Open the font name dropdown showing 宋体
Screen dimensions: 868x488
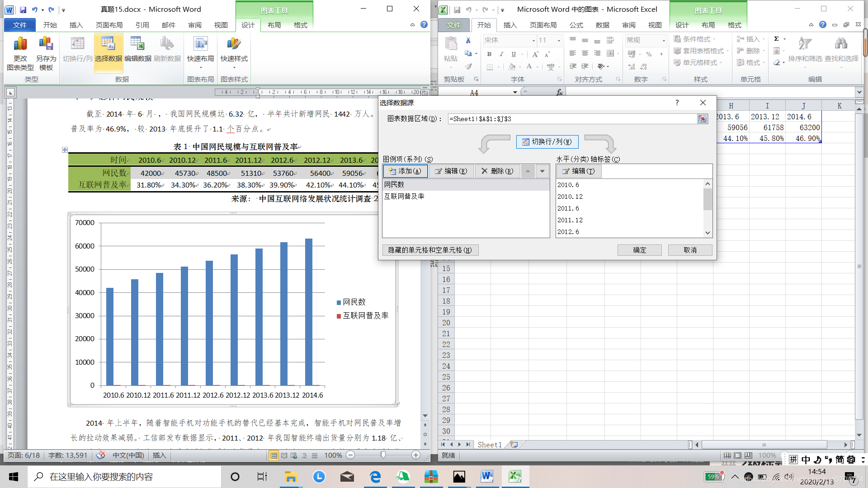[x=533, y=41]
